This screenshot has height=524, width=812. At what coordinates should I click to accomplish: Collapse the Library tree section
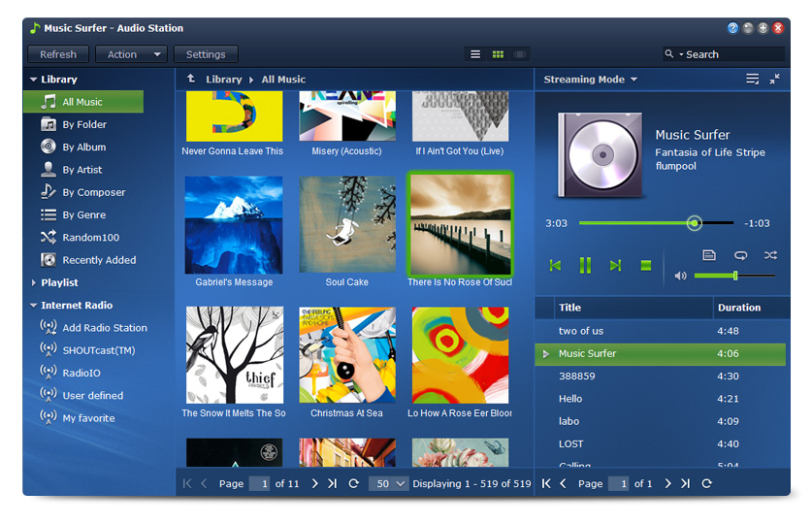click(34, 80)
